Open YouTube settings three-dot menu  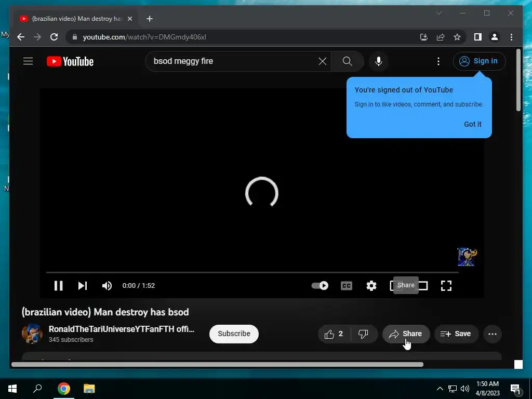[438, 61]
